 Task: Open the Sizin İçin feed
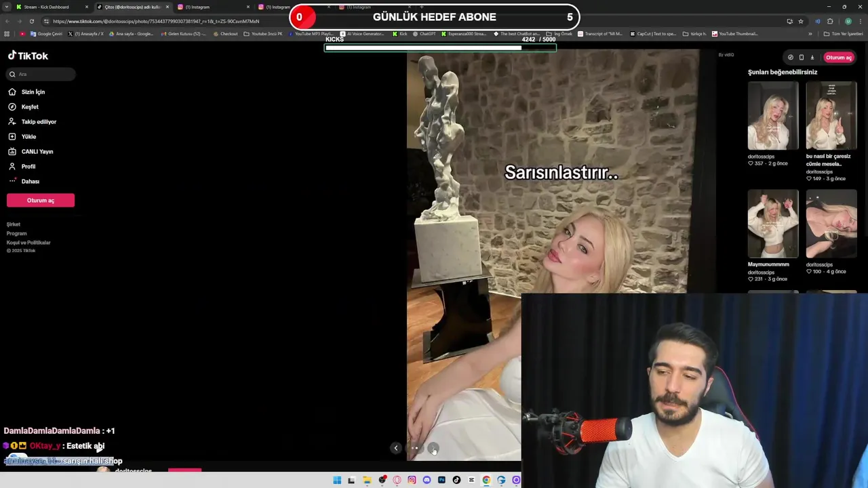(x=26, y=91)
